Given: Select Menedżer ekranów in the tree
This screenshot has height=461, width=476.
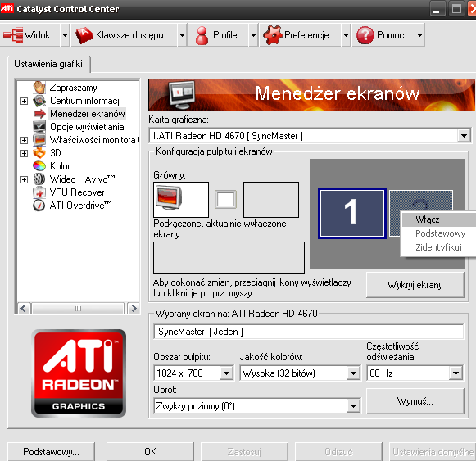Looking at the screenshot, I should click(x=88, y=114).
